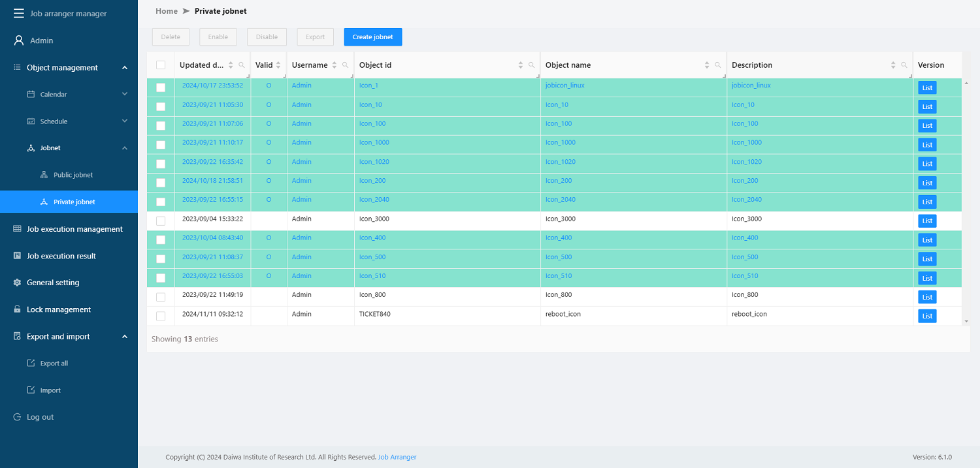Collapse the Export and import chevron
Image resolution: width=980 pixels, height=468 pixels.
pyautogui.click(x=125, y=336)
